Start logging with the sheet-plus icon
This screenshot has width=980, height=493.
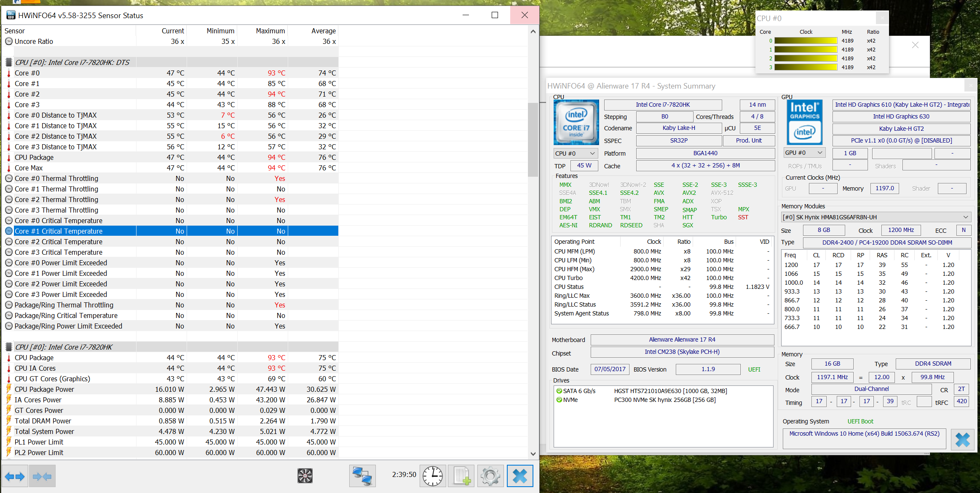tap(461, 476)
